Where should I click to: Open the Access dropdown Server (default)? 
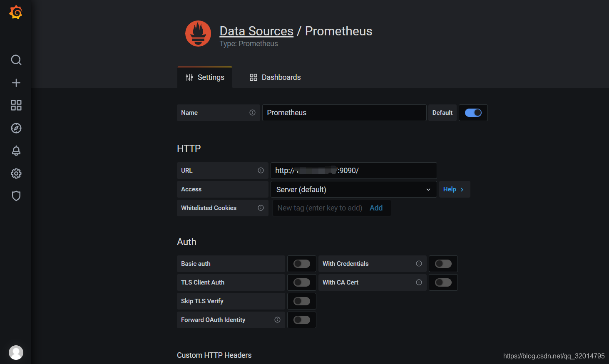pyautogui.click(x=353, y=189)
